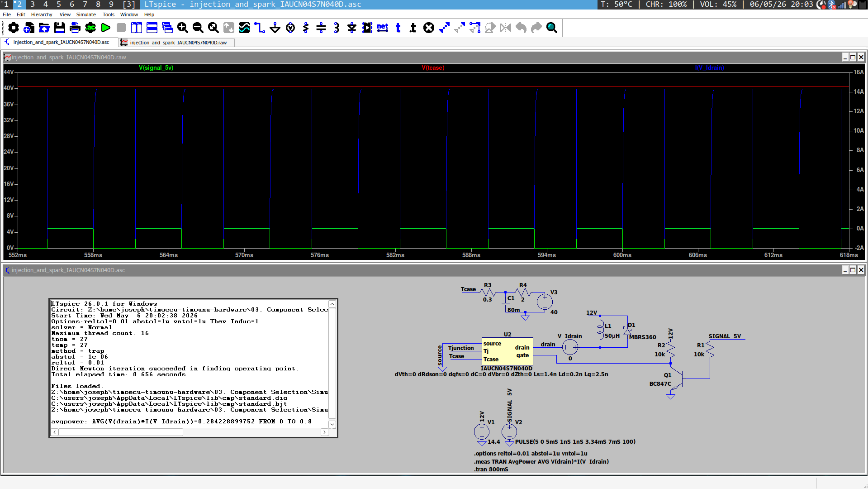
Task: Open the File menu
Action: [x=7, y=14]
